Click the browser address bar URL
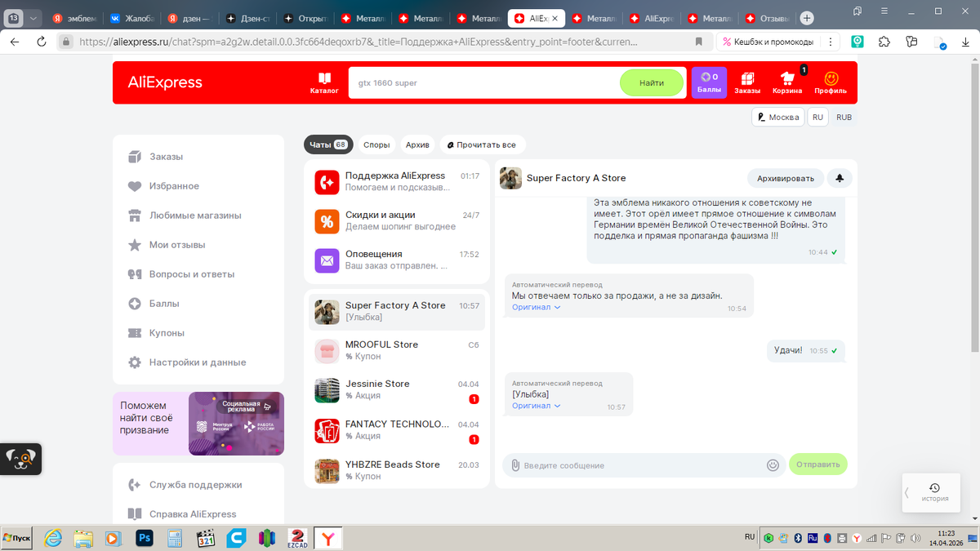This screenshot has height=551, width=980. [x=359, y=42]
